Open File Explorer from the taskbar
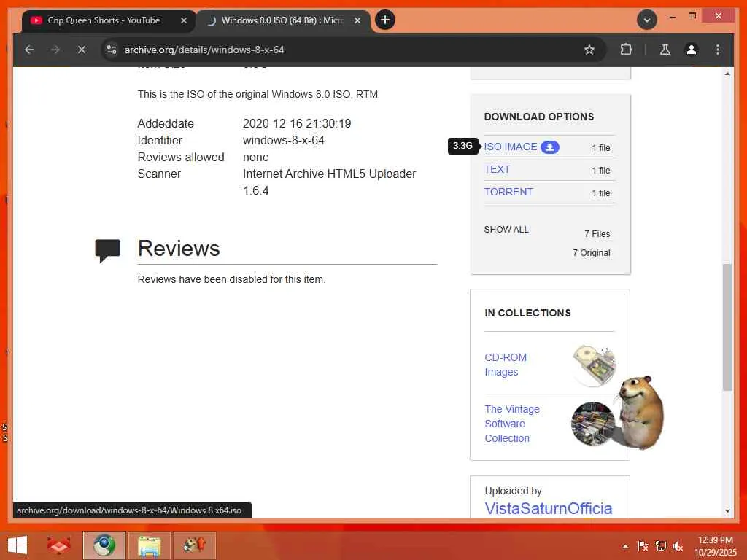Image resolution: width=747 pixels, height=560 pixels. [149, 545]
